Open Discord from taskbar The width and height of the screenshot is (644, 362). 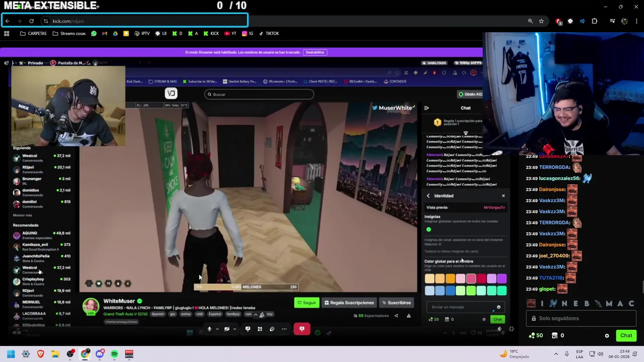click(100, 354)
